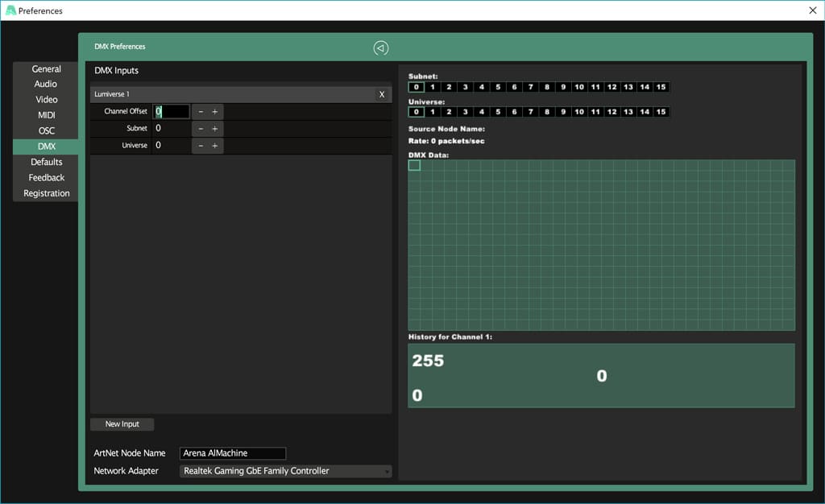
Task: Choose Subnet 15 in the monitor row
Action: (x=661, y=87)
